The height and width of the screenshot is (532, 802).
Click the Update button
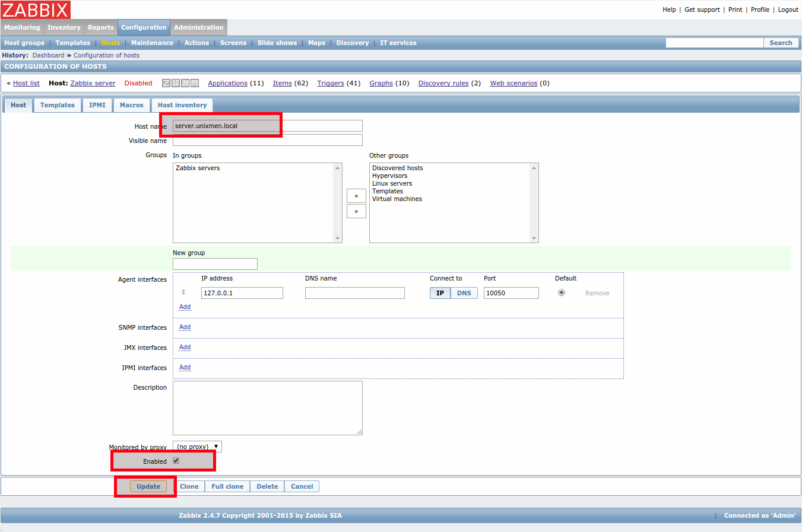point(148,486)
